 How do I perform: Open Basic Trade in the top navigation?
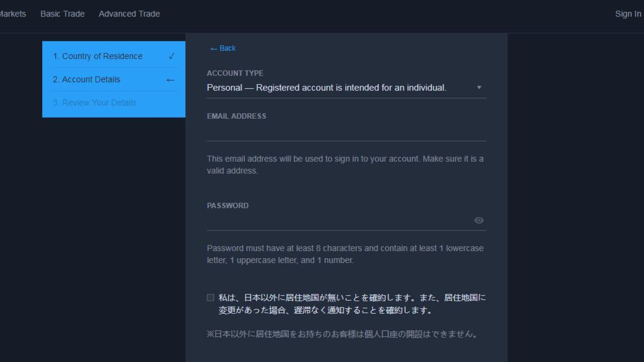pyautogui.click(x=62, y=14)
